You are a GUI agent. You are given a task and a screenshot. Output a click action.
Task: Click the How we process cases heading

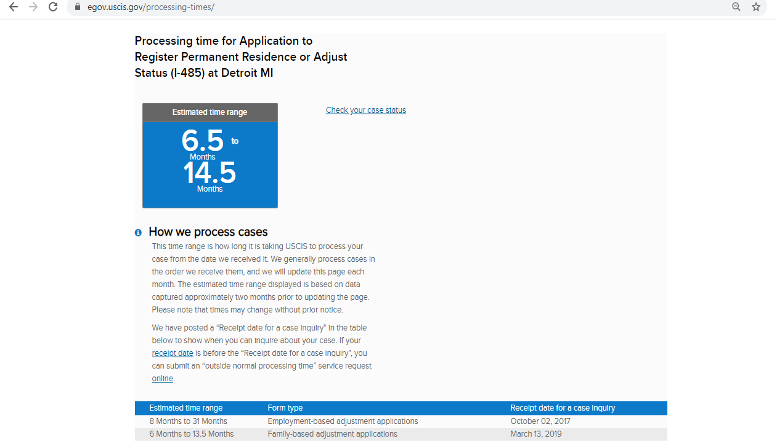[208, 232]
